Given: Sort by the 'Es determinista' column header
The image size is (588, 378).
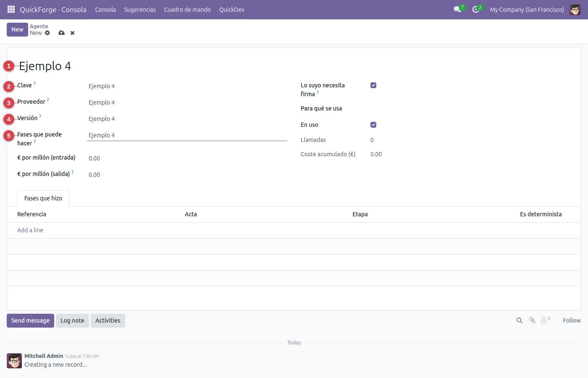Looking at the screenshot, I should coord(541,214).
